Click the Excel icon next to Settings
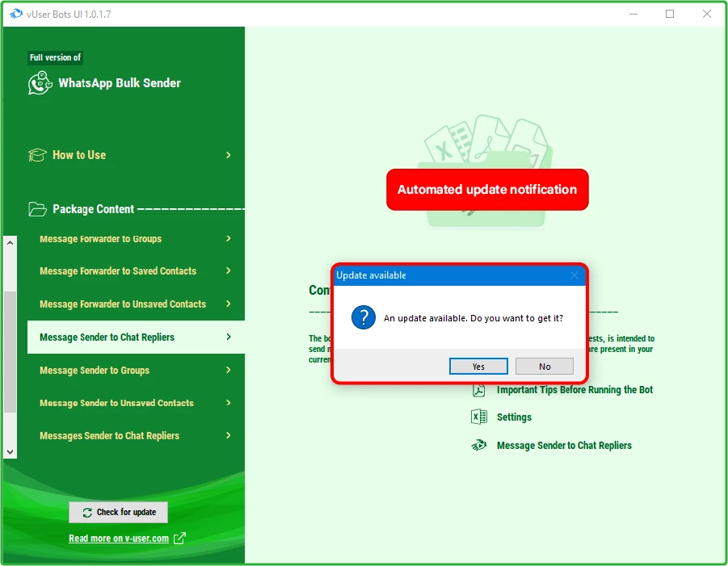Screen dimensions: 728x566 [x=478, y=417]
